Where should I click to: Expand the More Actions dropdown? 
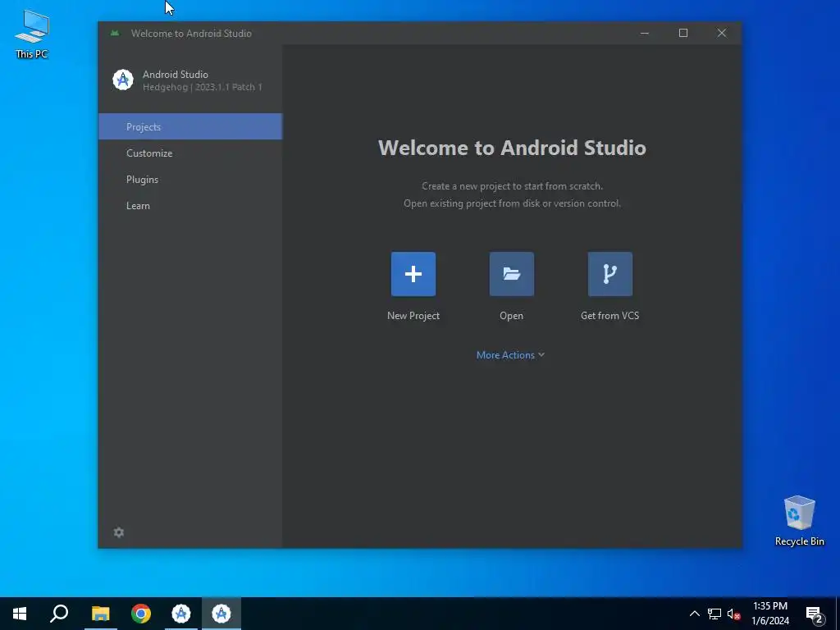coord(510,355)
